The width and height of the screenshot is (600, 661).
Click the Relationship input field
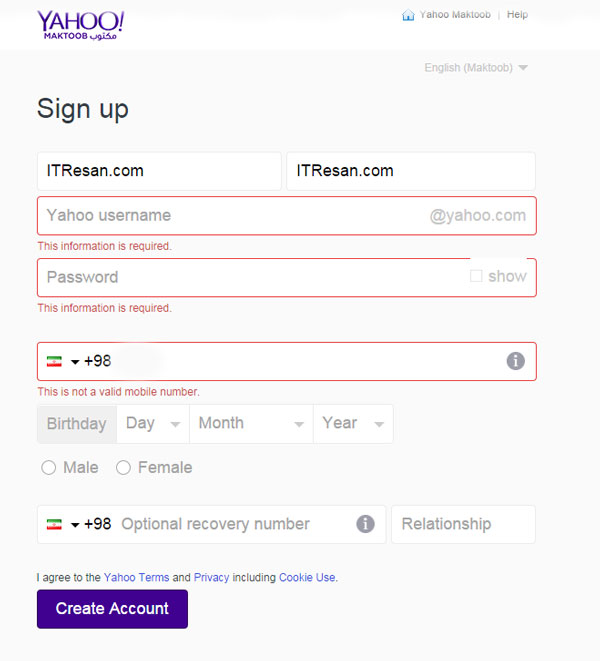[463, 524]
